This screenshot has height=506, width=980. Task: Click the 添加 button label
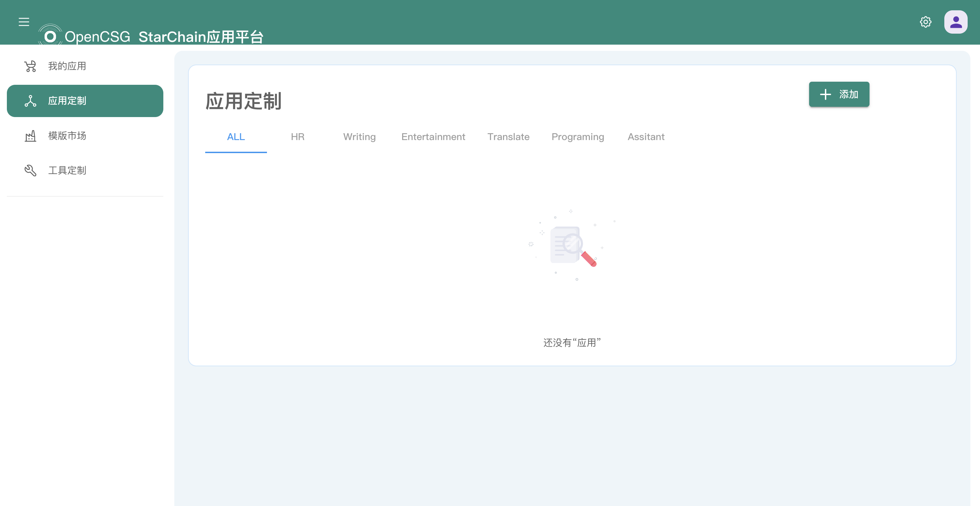[849, 94]
